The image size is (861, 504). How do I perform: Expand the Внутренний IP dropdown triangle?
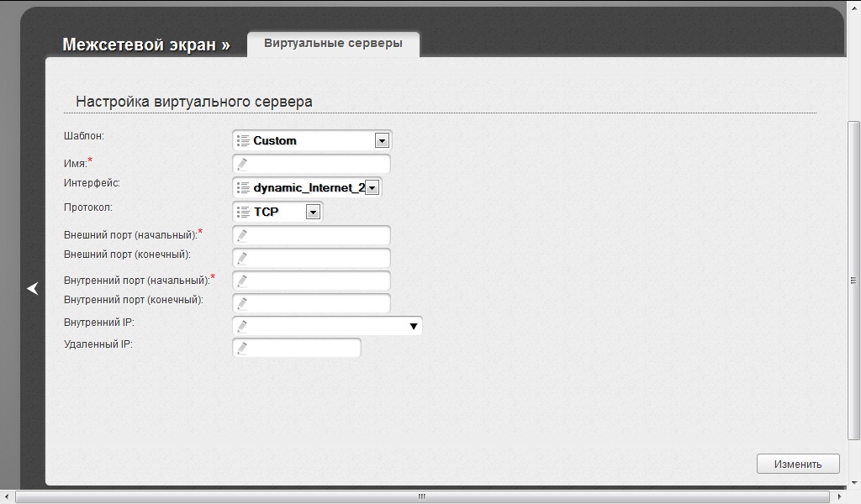point(413,326)
